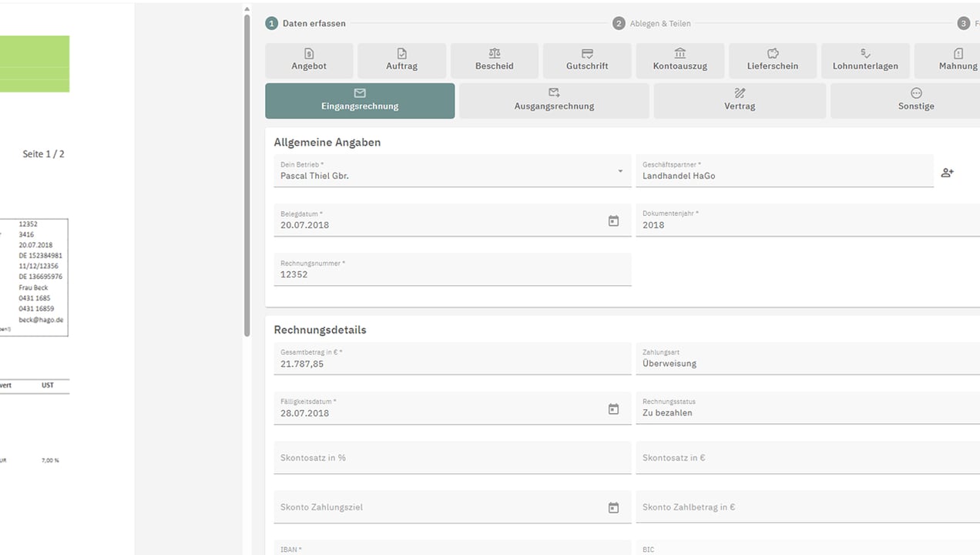The width and height of the screenshot is (980, 555).
Task: Click the add business partner icon
Action: click(947, 173)
